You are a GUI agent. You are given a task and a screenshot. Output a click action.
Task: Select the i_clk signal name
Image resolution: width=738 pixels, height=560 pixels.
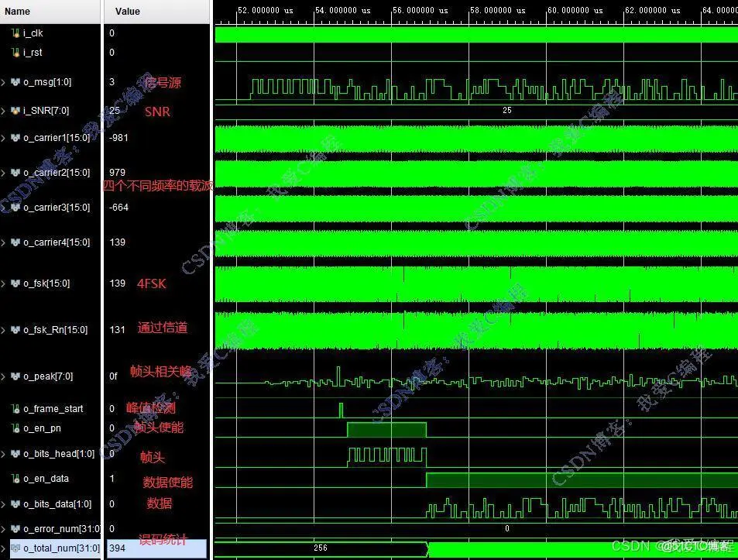[x=33, y=33]
